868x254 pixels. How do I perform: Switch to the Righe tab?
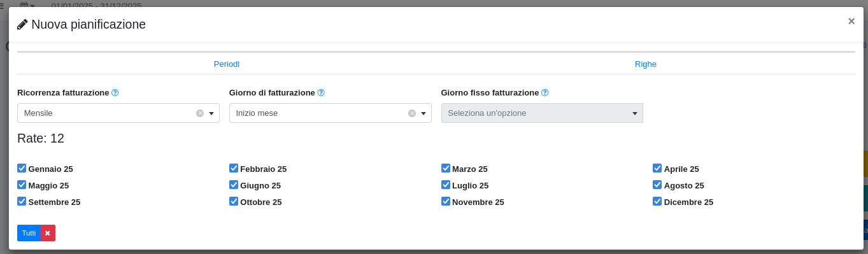646,64
